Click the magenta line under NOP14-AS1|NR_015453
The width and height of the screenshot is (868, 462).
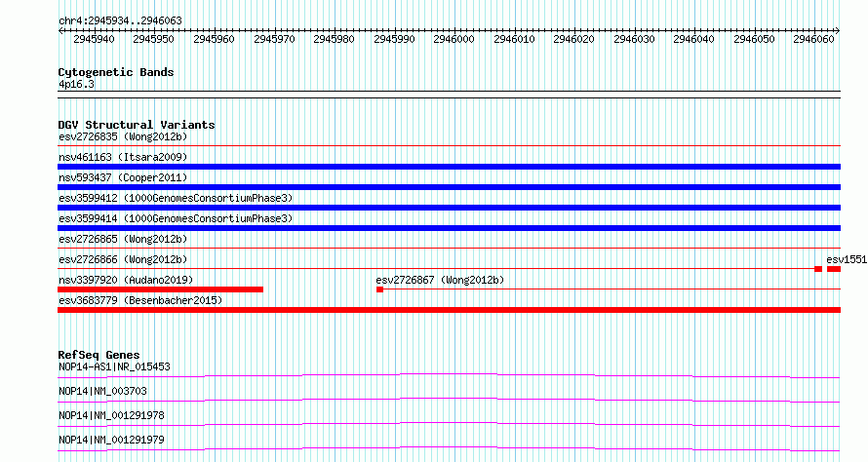pos(449,376)
